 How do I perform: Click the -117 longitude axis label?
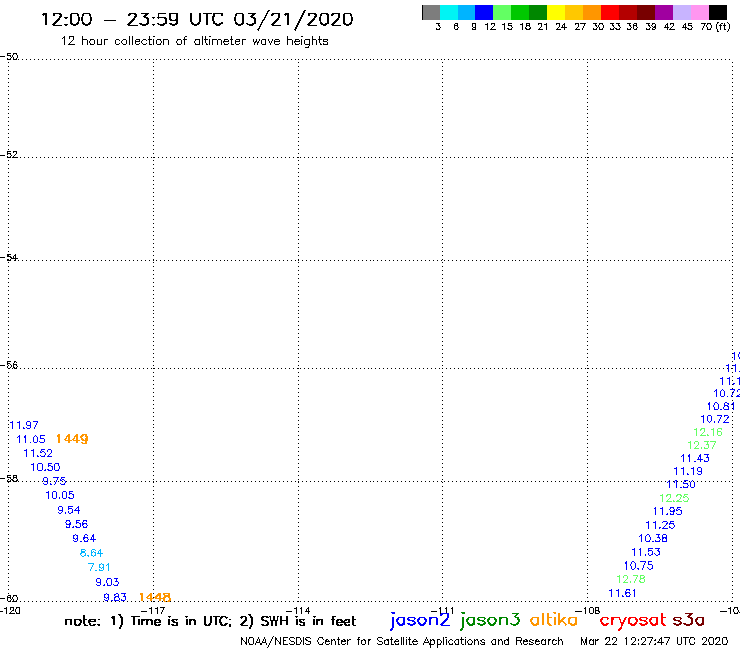[154, 610]
